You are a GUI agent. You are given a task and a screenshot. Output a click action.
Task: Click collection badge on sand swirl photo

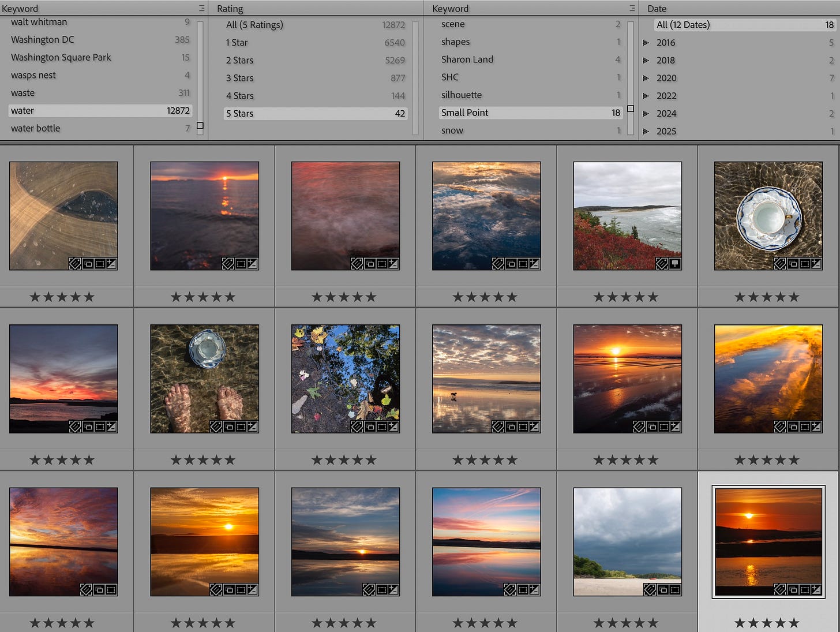click(88, 264)
